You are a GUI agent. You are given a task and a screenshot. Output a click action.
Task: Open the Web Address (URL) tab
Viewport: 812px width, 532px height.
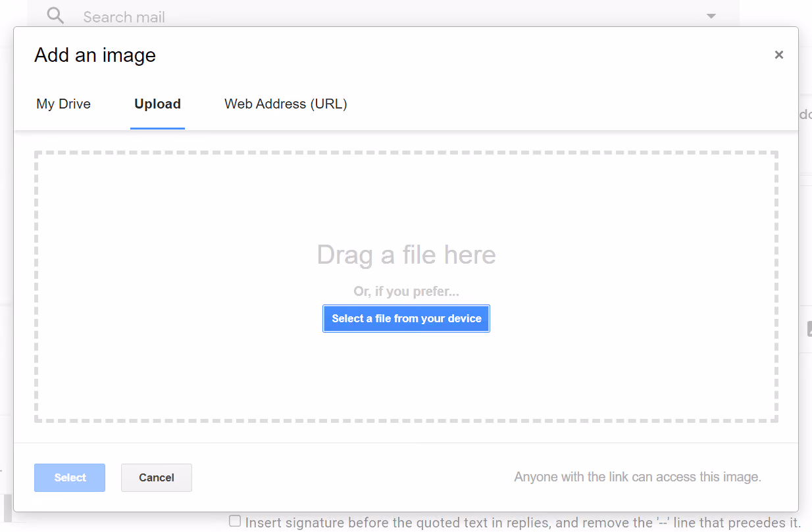(x=286, y=104)
